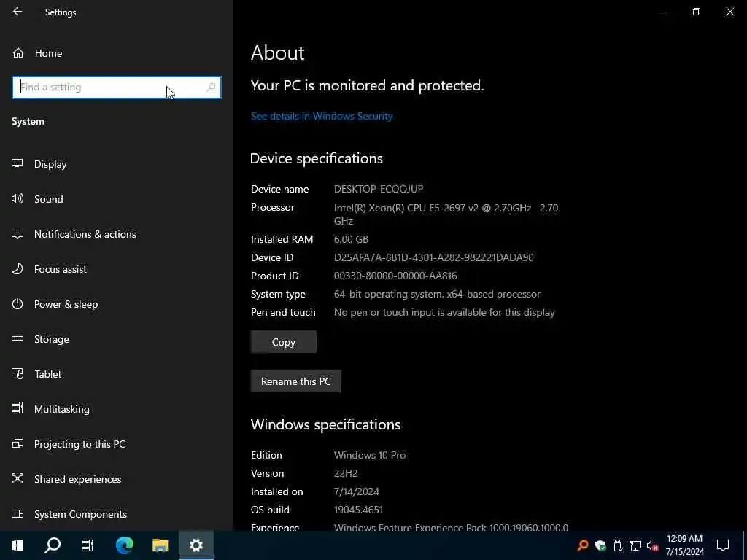This screenshot has height=560, width=747.
Task: Click Version value 22H2
Action: click(x=346, y=473)
